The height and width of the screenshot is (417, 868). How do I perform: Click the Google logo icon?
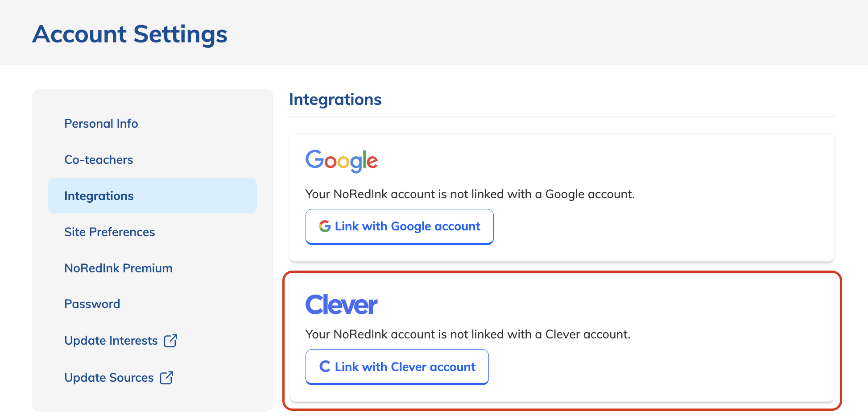342,161
